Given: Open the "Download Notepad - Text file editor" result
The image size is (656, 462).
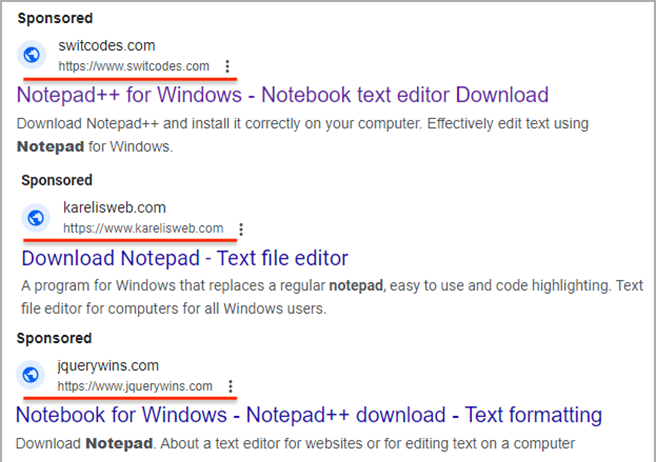Looking at the screenshot, I should (184, 258).
